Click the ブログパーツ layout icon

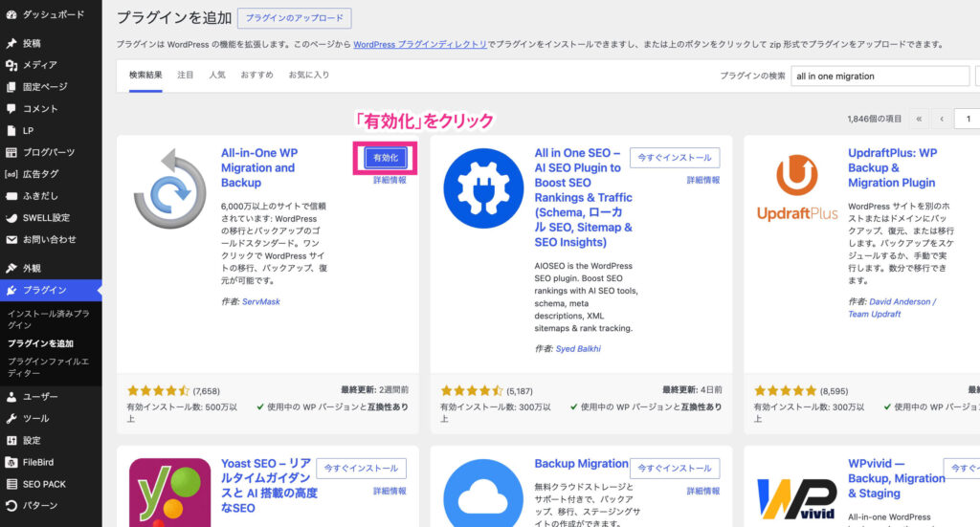(11, 152)
